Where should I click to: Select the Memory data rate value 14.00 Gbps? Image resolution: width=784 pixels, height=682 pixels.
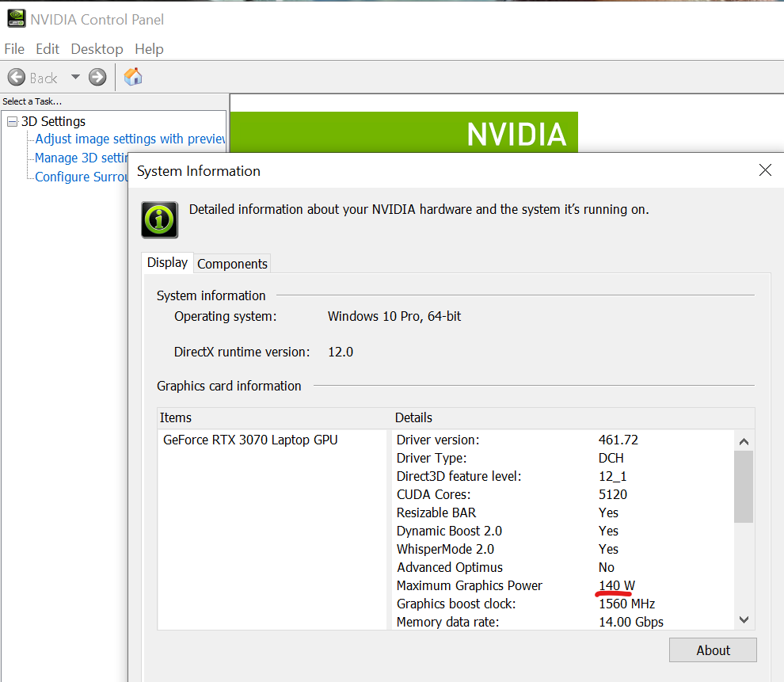(631, 622)
